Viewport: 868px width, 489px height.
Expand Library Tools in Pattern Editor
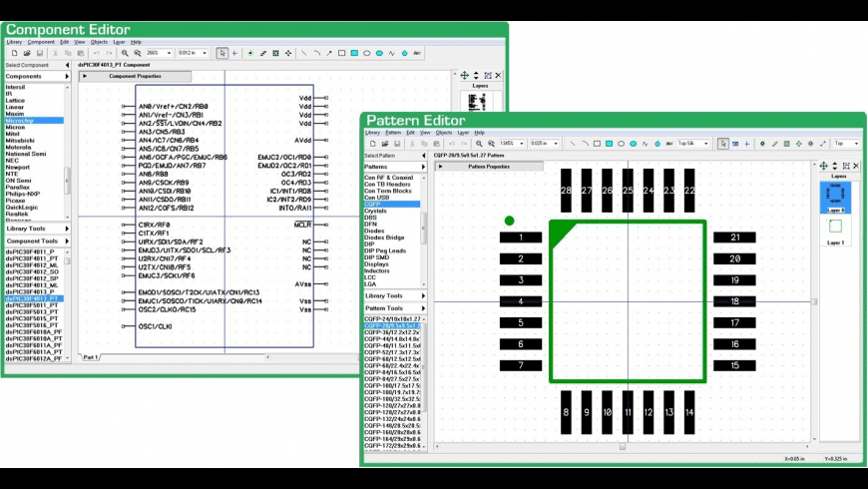tap(423, 295)
